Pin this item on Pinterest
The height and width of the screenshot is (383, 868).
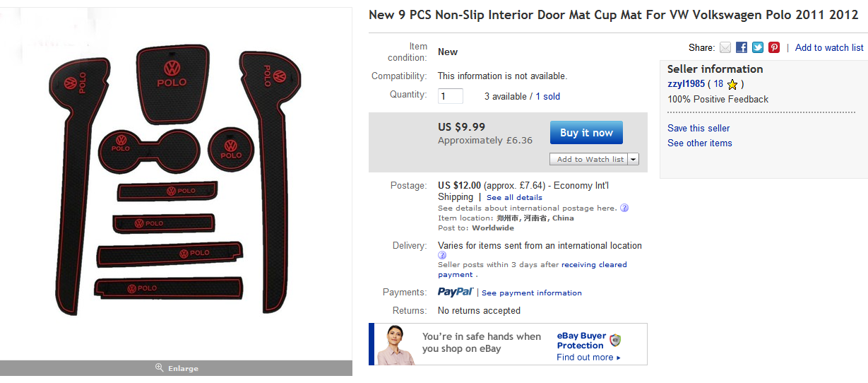(x=774, y=47)
